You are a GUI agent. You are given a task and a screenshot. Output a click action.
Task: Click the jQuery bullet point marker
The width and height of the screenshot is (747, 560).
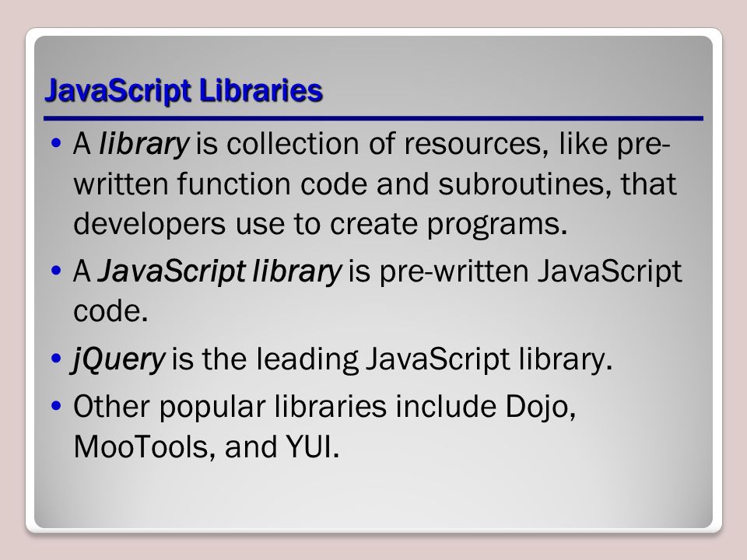[x=56, y=358]
